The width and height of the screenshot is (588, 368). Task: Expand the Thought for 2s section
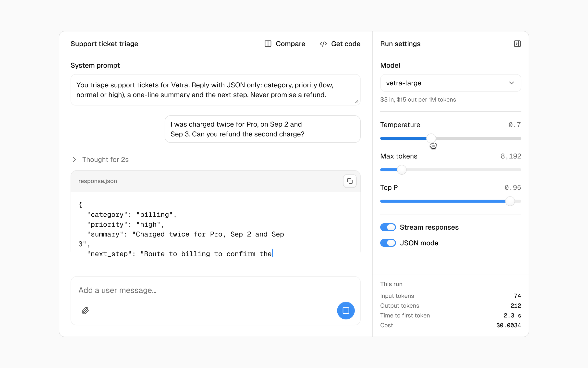point(100,159)
